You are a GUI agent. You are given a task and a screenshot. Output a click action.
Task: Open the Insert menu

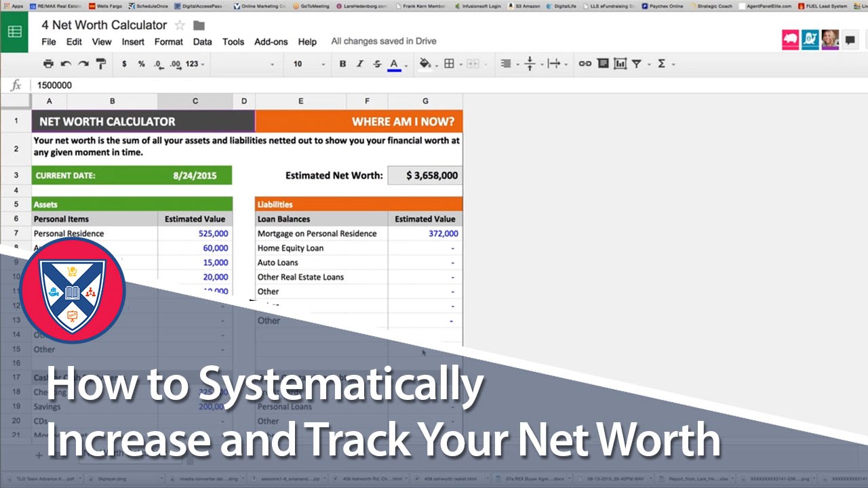point(133,41)
